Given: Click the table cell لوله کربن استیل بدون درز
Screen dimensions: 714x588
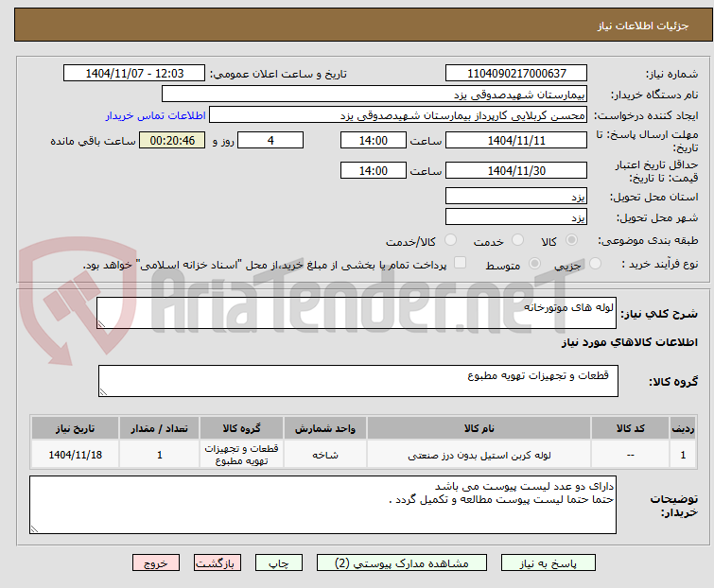Looking at the screenshot, I should coord(479,455).
